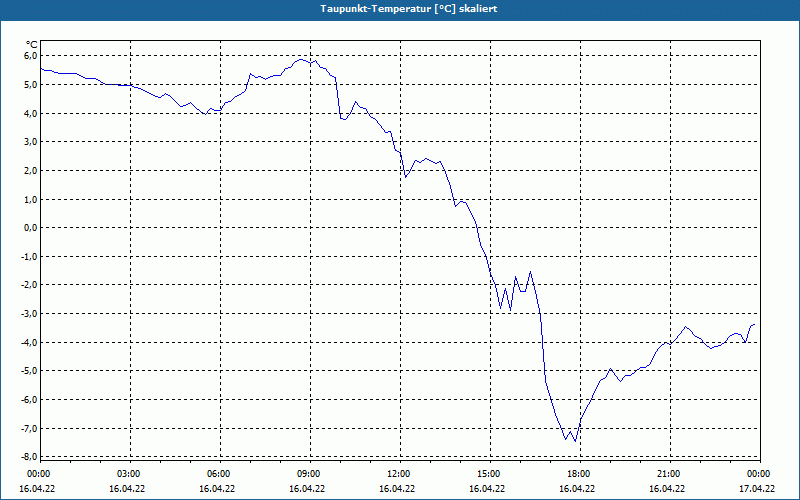Click the '3,0' y-axis value
This screenshot has width=800, height=500.
[31, 142]
